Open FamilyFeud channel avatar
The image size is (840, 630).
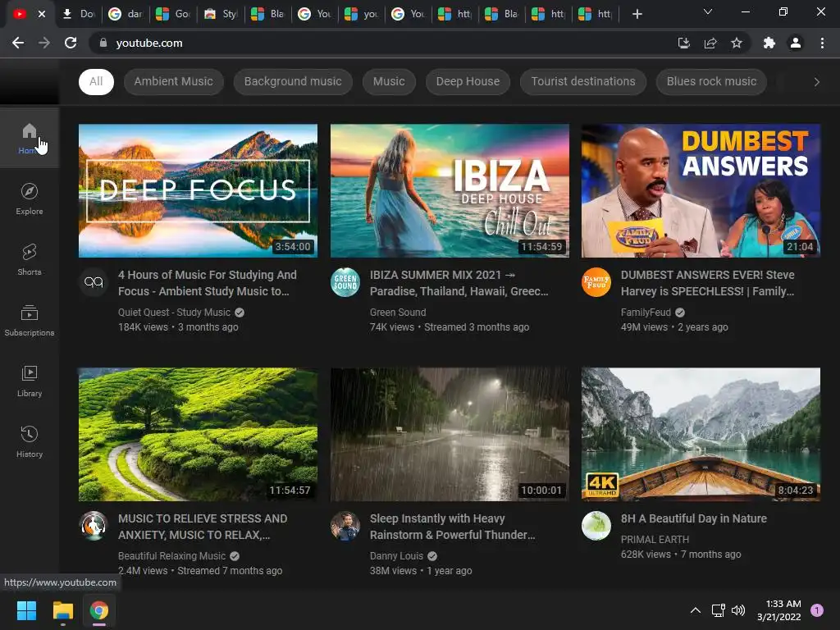[x=596, y=282]
